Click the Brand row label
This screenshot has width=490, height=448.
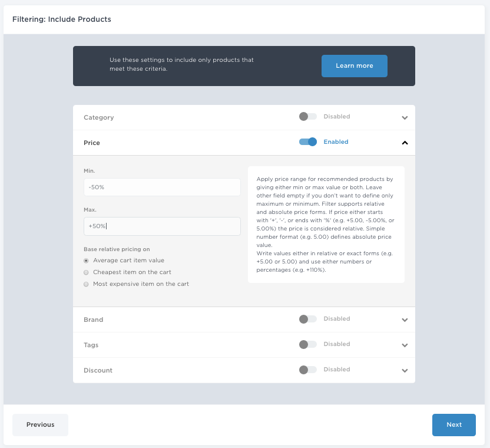point(94,319)
